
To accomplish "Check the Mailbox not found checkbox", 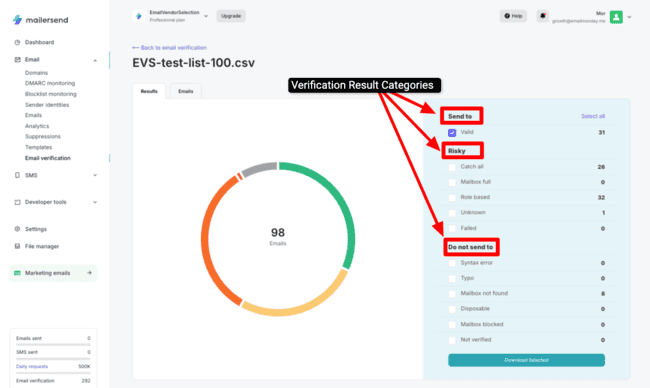I will [452, 294].
